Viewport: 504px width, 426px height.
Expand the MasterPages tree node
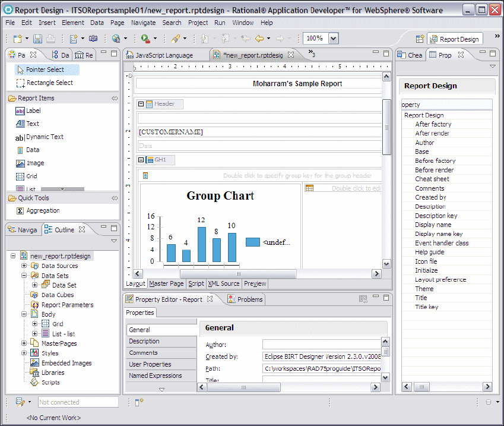[x=24, y=343]
